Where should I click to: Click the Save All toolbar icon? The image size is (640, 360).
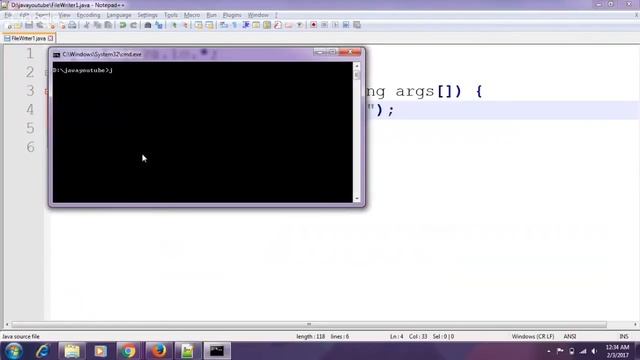(40, 25)
